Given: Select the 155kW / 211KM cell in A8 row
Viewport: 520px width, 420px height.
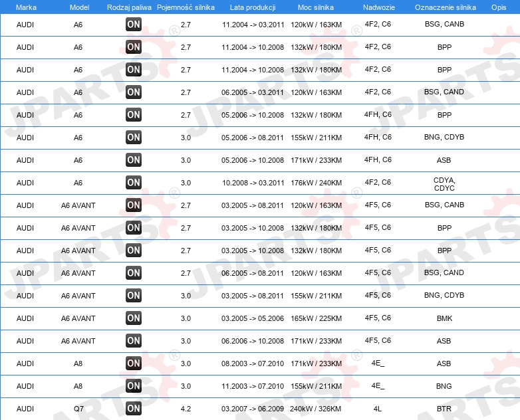Looking at the screenshot, I should (316, 386).
